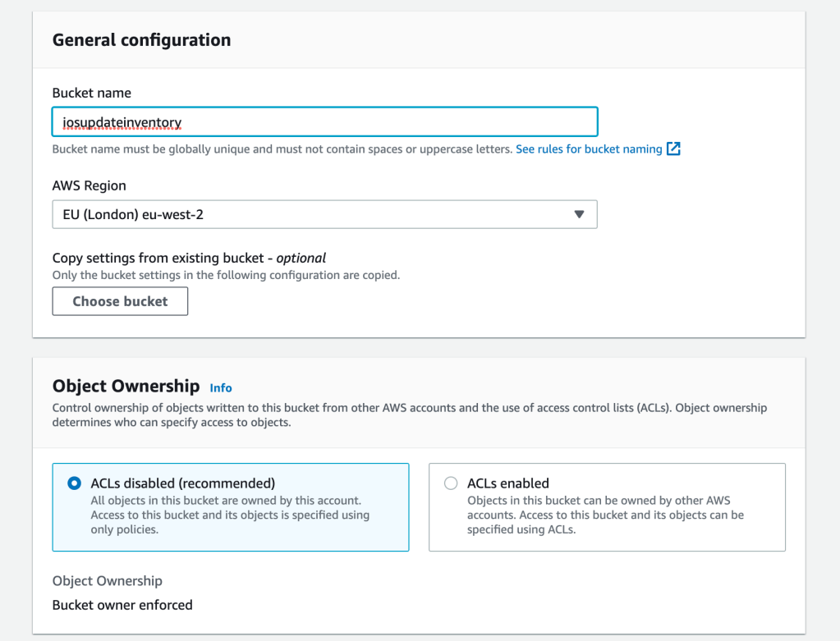Image resolution: width=840 pixels, height=641 pixels.
Task: Click the external link icon beside bucket naming rules
Action: tap(673, 149)
